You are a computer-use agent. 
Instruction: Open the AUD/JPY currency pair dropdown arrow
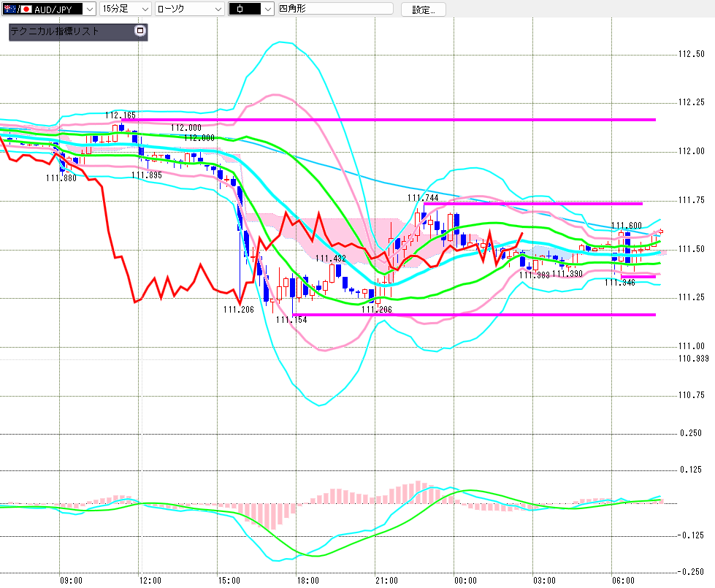(x=90, y=9)
